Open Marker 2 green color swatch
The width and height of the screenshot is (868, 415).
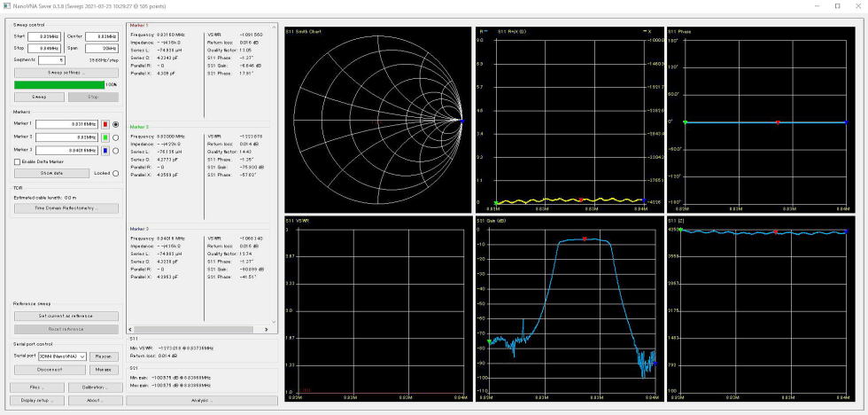pos(105,137)
